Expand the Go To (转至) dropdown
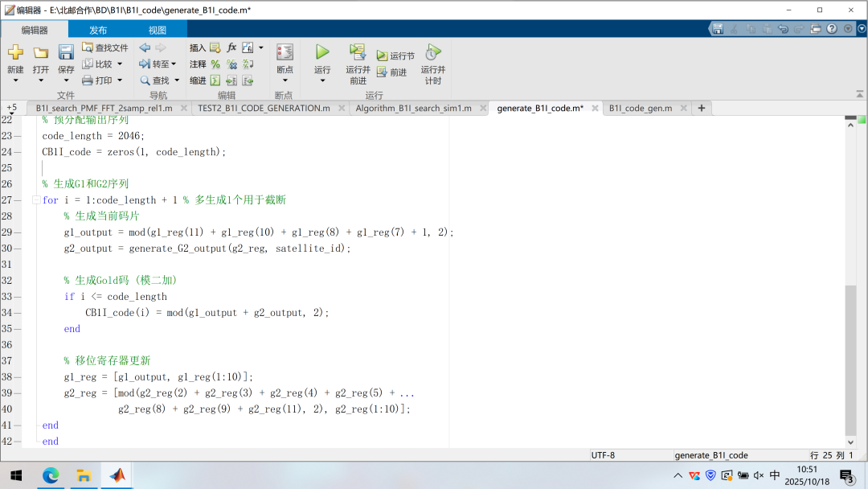Image resolution: width=868 pixels, height=489 pixels. (174, 64)
